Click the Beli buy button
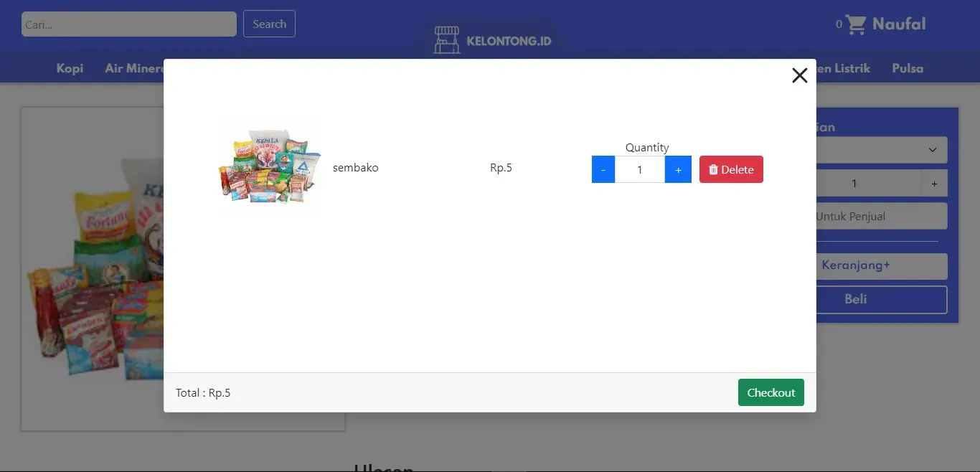This screenshot has width=980, height=472. pos(882,300)
